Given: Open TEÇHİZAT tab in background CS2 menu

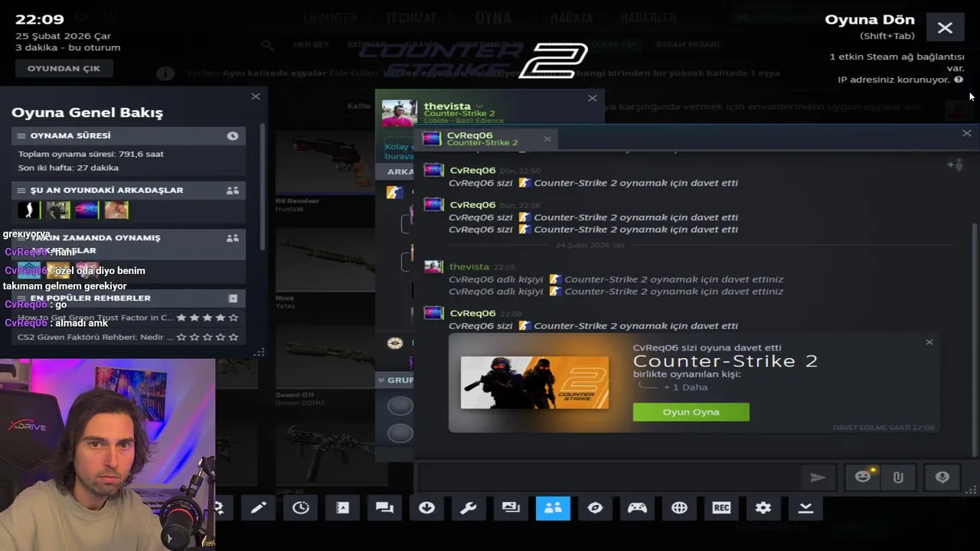Looking at the screenshot, I should pyautogui.click(x=411, y=18).
